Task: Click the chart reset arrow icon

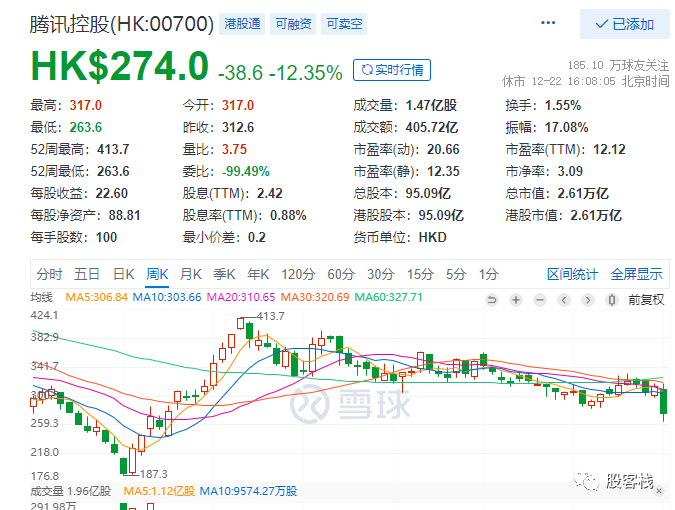Action: [x=492, y=300]
